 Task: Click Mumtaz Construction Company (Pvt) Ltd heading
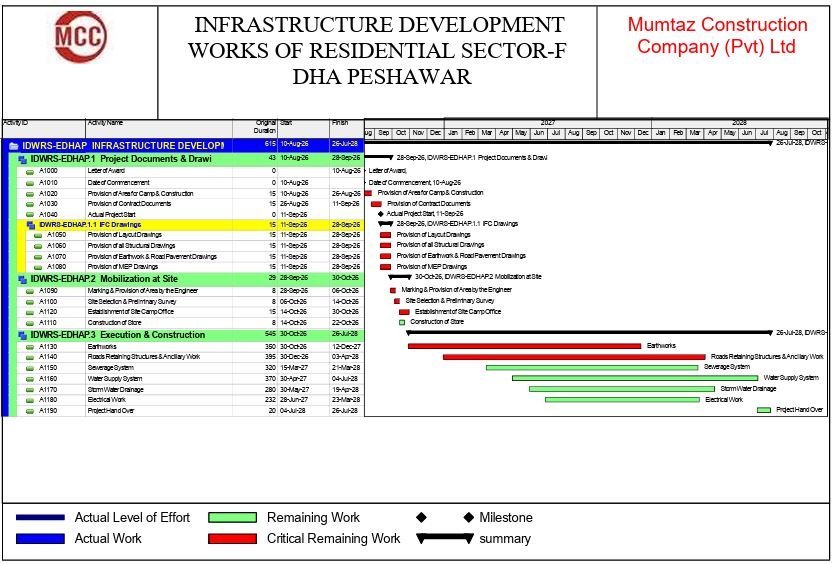click(717, 35)
